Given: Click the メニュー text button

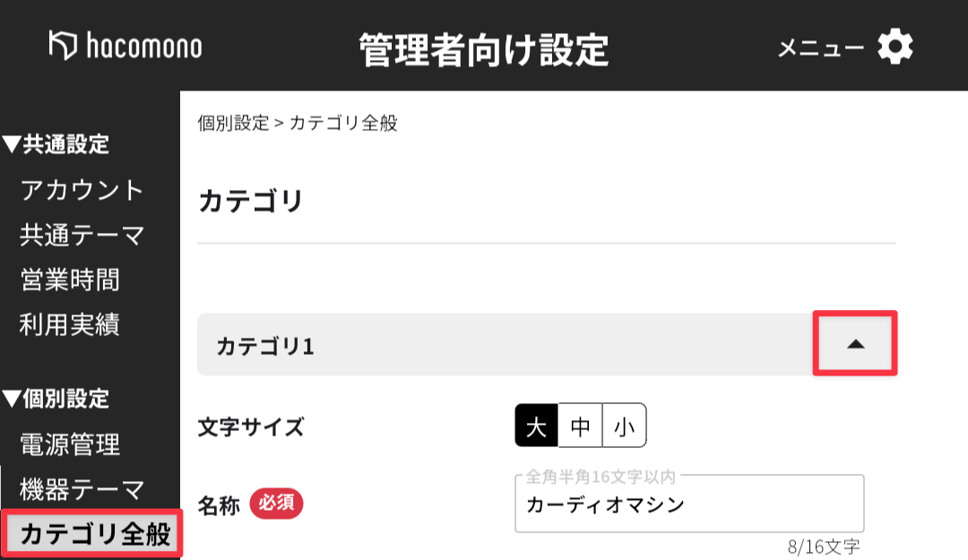Looking at the screenshot, I should point(820,48).
